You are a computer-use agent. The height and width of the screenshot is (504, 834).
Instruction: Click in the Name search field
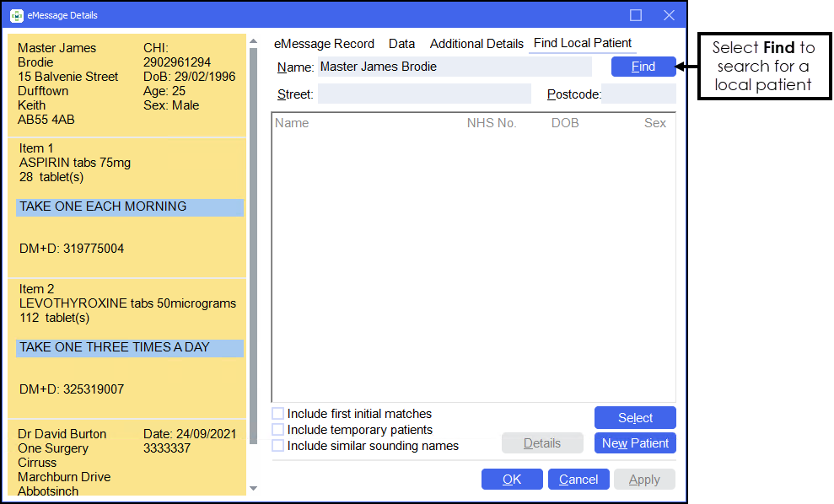click(455, 67)
